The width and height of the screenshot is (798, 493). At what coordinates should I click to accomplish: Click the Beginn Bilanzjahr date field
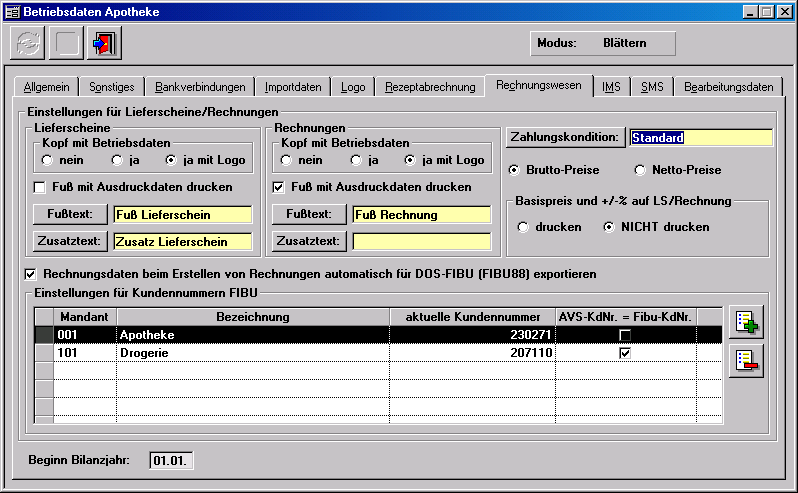[x=172, y=460]
